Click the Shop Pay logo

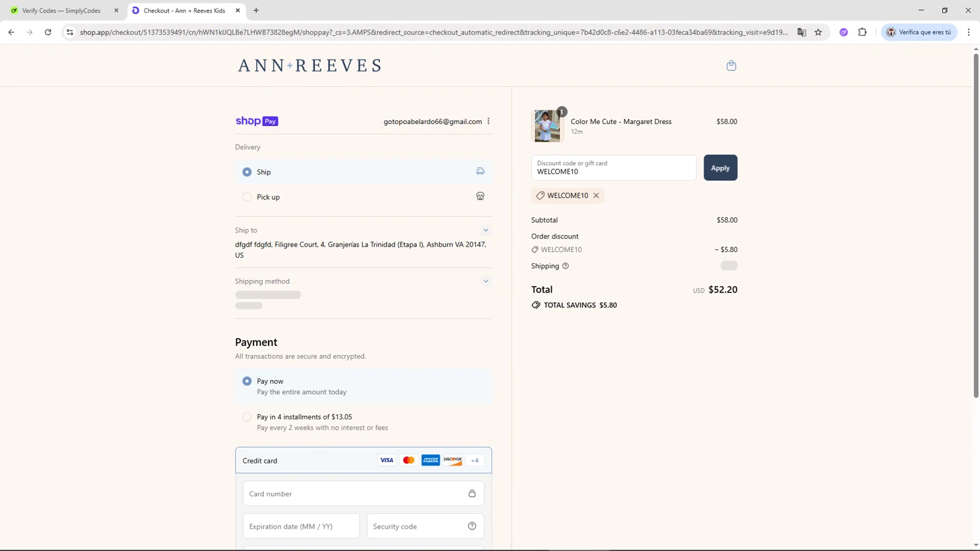[257, 121]
